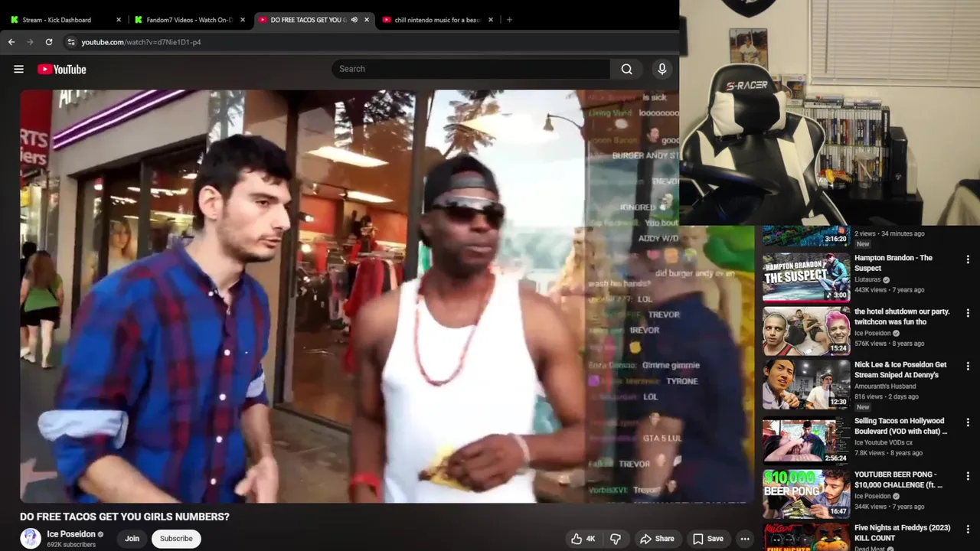Play the 15:24 hotel shutdown thumbnail

point(805,331)
